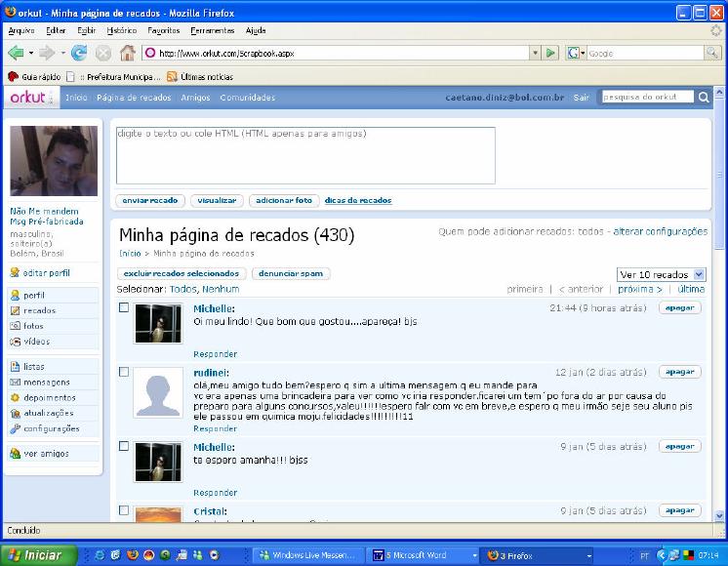The image size is (728, 566).
Task: Open the Arquivo menu
Action: [x=21, y=30]
